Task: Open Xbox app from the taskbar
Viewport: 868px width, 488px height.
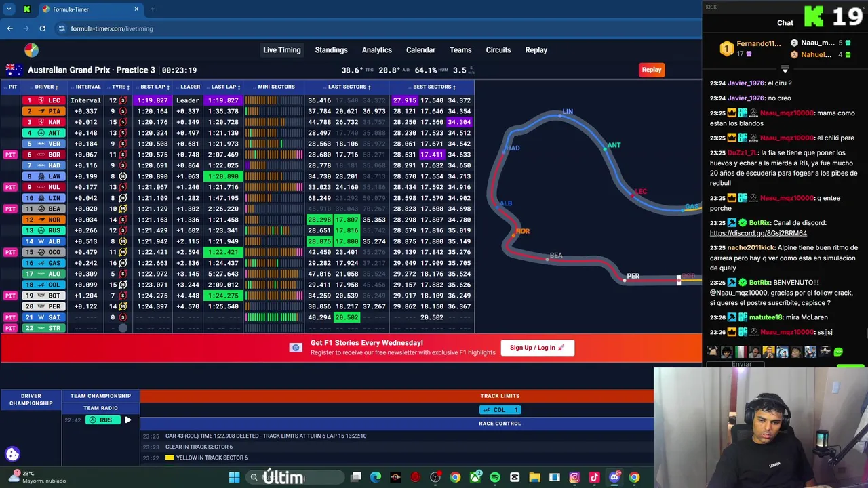Action: 475,477
